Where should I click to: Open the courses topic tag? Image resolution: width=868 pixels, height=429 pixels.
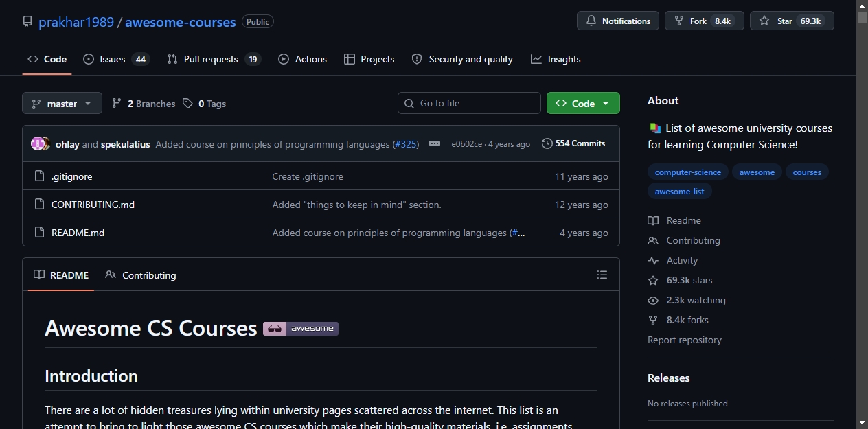(807, 172)
